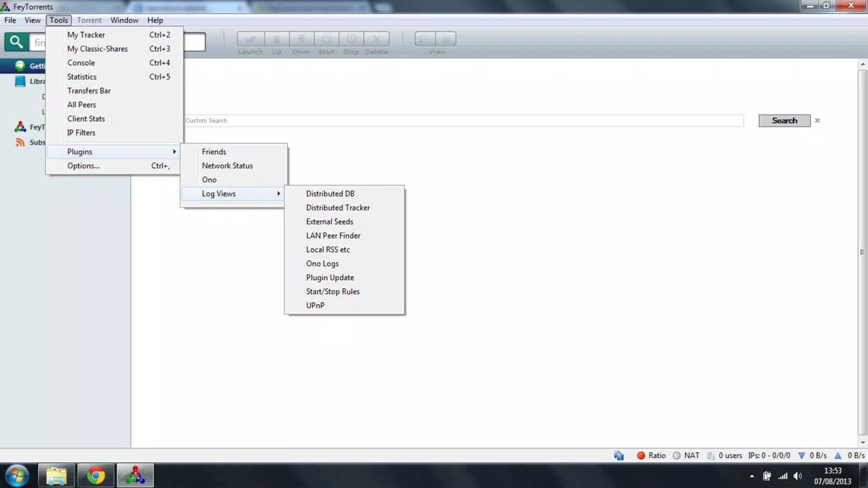This screenshot has height=488, width=868.
Task: Click the orange Subscriptions RSS icon
Action: point(20,142)
